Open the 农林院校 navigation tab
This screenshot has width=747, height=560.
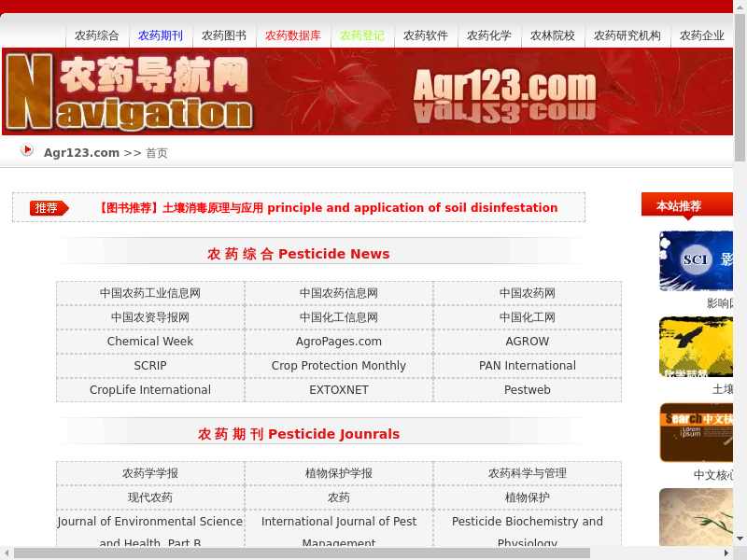pyautogui.click(x=553, y=35)
